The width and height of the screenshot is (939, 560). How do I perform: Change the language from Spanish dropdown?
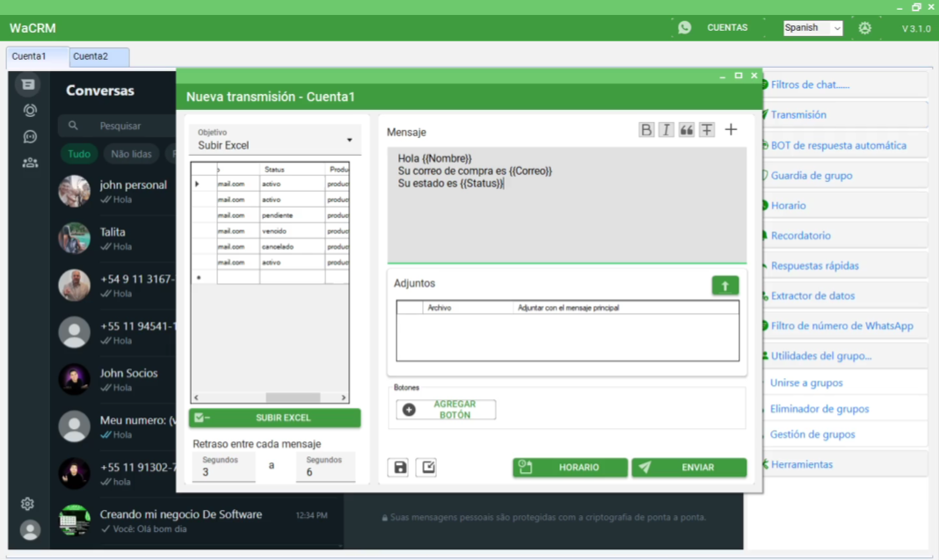(811, 27)
